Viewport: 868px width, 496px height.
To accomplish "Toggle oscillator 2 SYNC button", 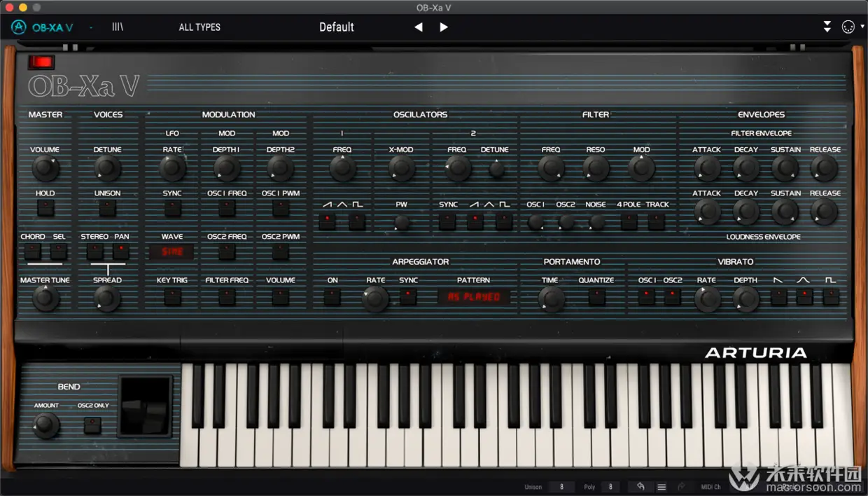I will click(x=448, y=222).
